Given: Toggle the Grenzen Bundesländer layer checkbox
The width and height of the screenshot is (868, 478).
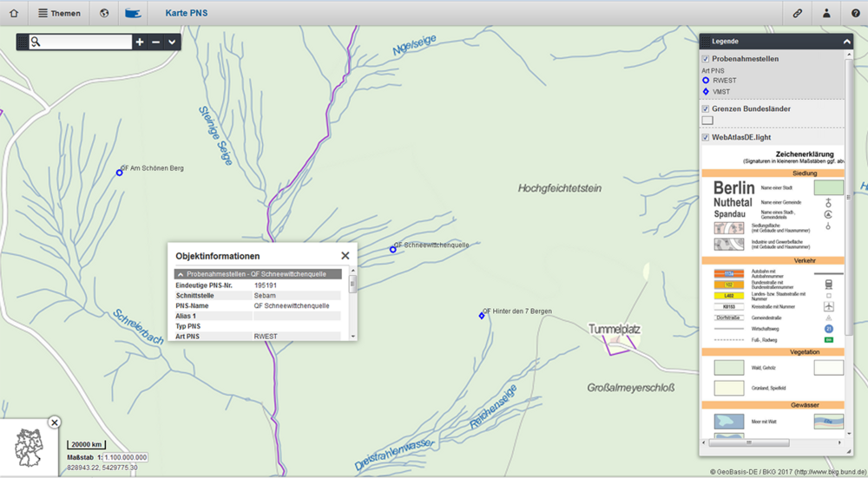Looking at the screenshot, I should pos(706,108).
